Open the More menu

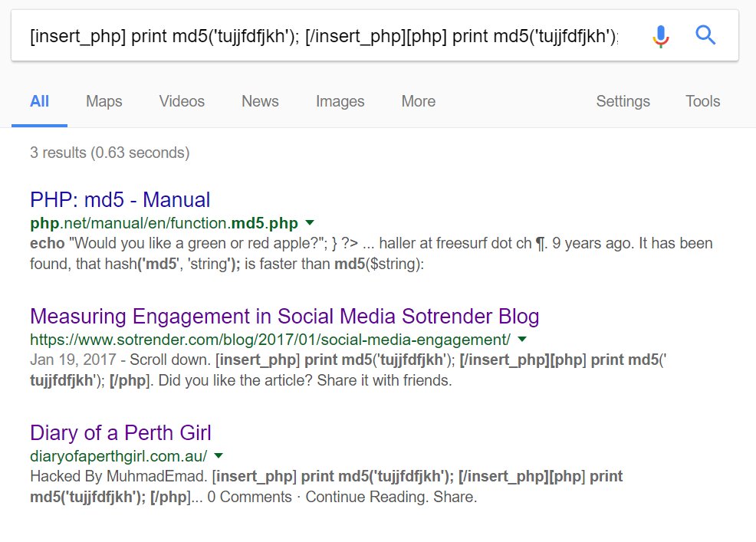pos(419,101)
